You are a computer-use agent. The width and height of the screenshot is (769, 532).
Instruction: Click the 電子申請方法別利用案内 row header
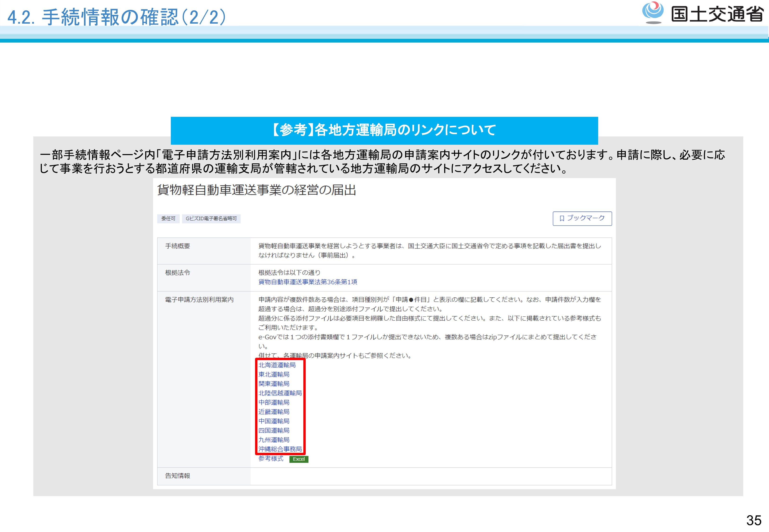click(199, 300)
